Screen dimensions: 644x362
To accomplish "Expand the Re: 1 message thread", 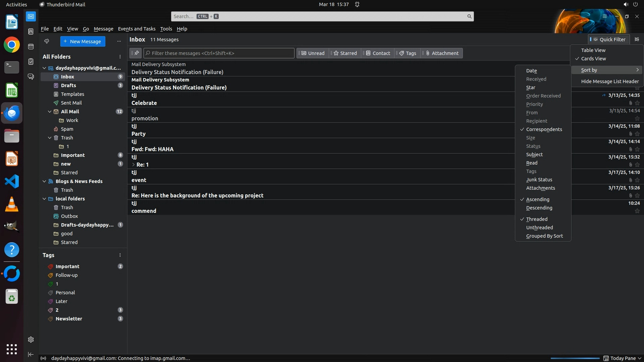I will pyautogui.click(x=133, y=165).
